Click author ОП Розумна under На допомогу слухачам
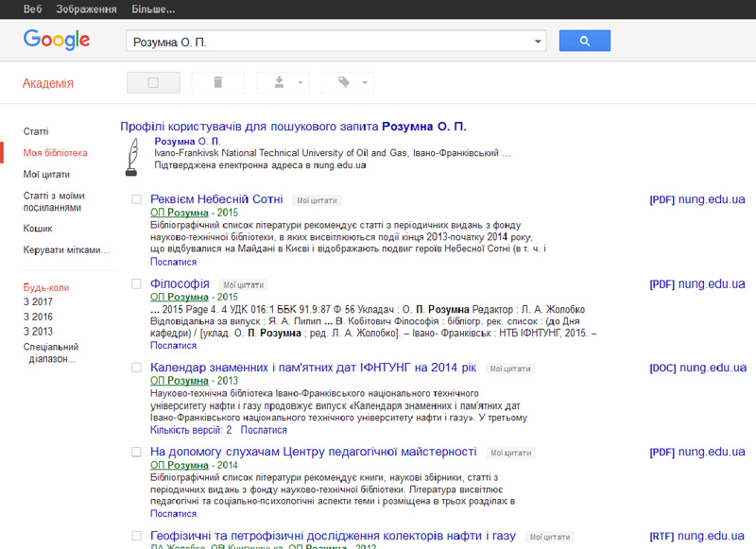The image size is (756, 549). point(180,465)
